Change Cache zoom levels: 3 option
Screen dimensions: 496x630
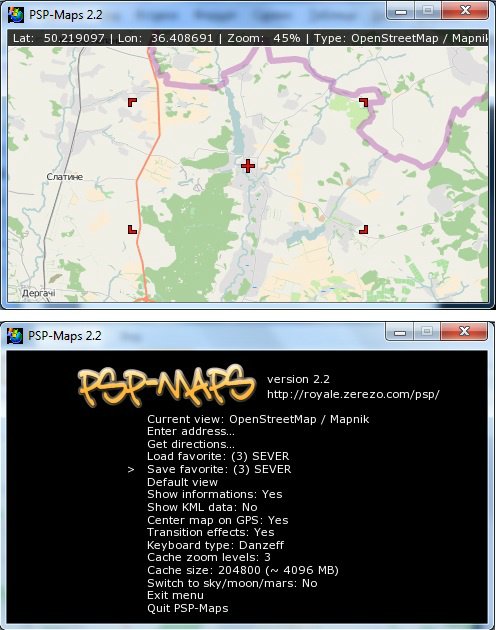coord(209,557)
